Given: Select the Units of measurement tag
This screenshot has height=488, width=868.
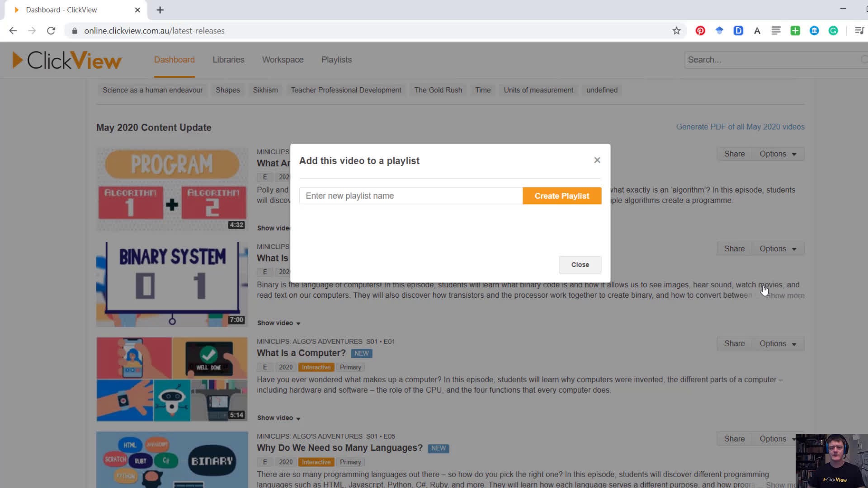Looking at the screenshot, I should point(538,90).
